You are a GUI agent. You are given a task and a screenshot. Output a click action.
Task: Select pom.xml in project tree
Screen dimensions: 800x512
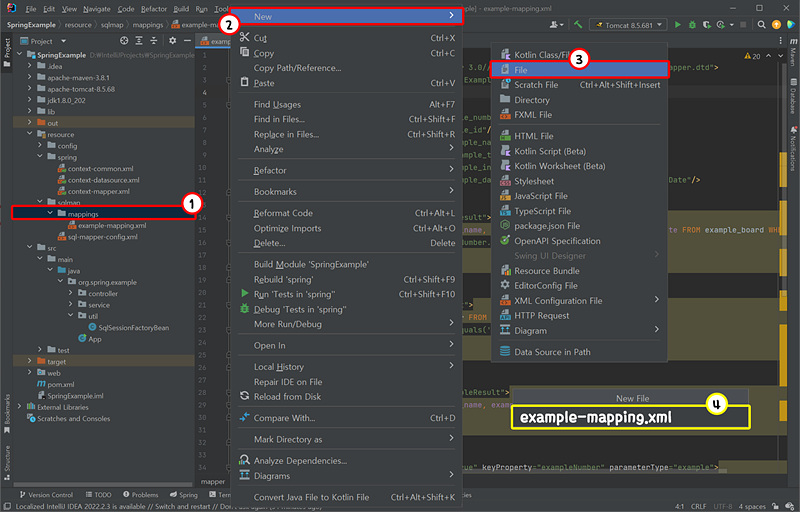[x=56, y=384]
